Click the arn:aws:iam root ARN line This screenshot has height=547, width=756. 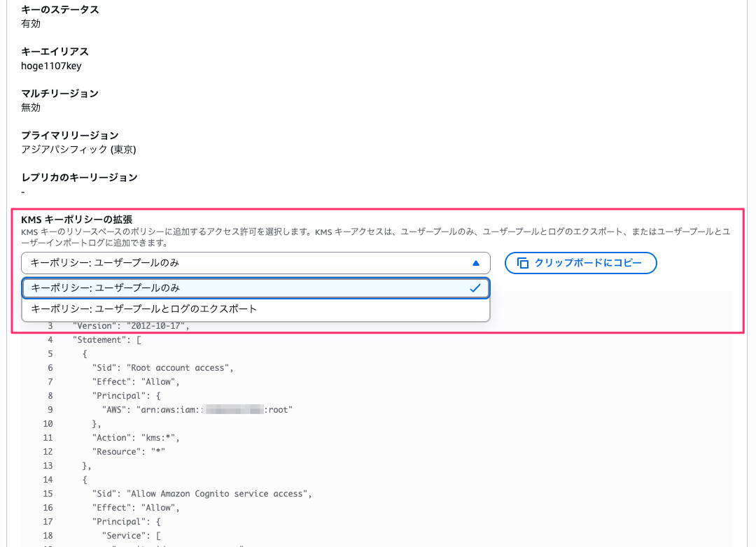point(197,410)
